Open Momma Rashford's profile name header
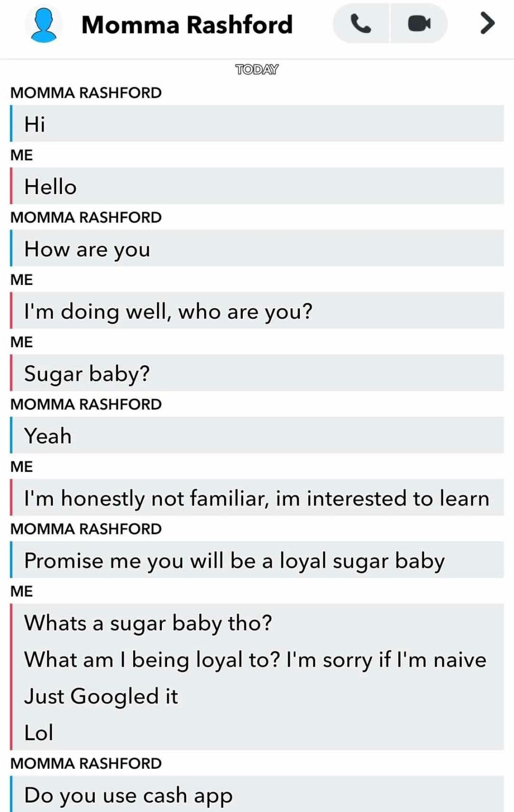This screenshot has height=812, width=514. point(187,24)
